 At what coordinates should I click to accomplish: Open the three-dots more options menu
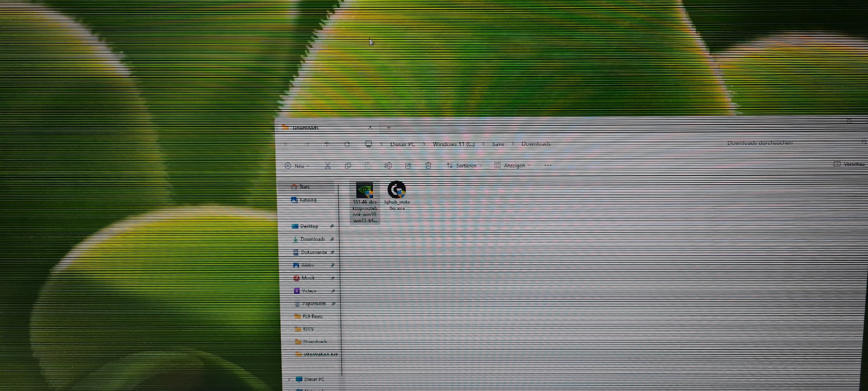click(x=547, y=165)
